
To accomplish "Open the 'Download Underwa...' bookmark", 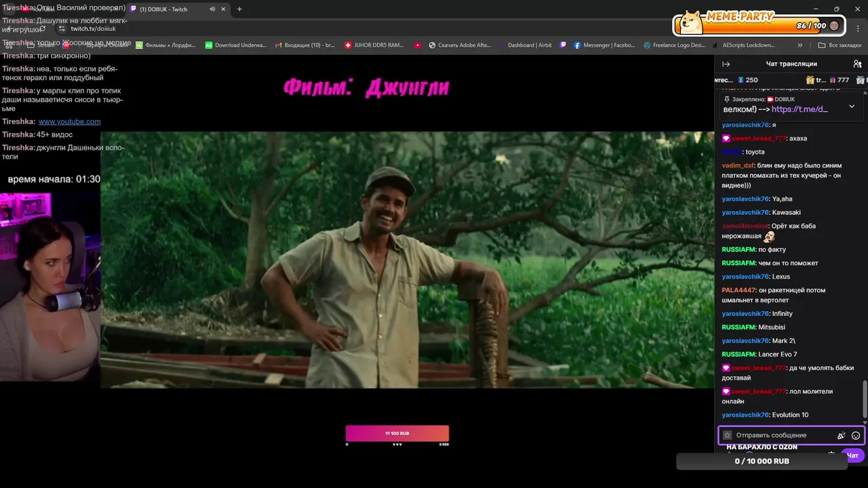I will (235, 45).
